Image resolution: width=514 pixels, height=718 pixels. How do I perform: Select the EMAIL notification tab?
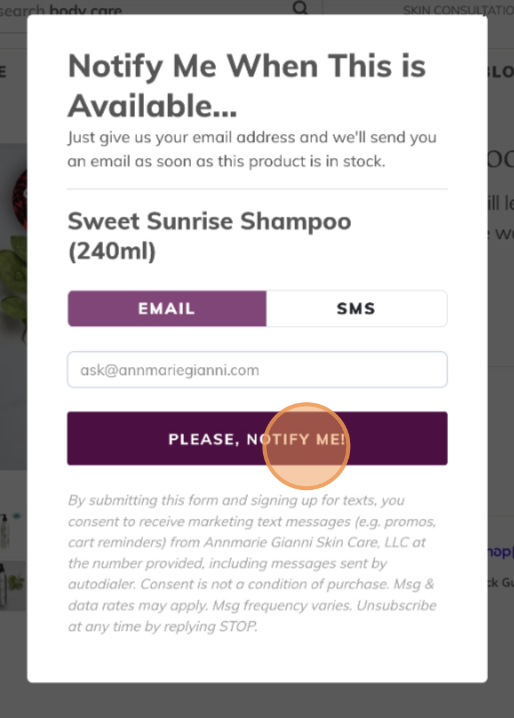pyautogui.click(x=167, y=309)
